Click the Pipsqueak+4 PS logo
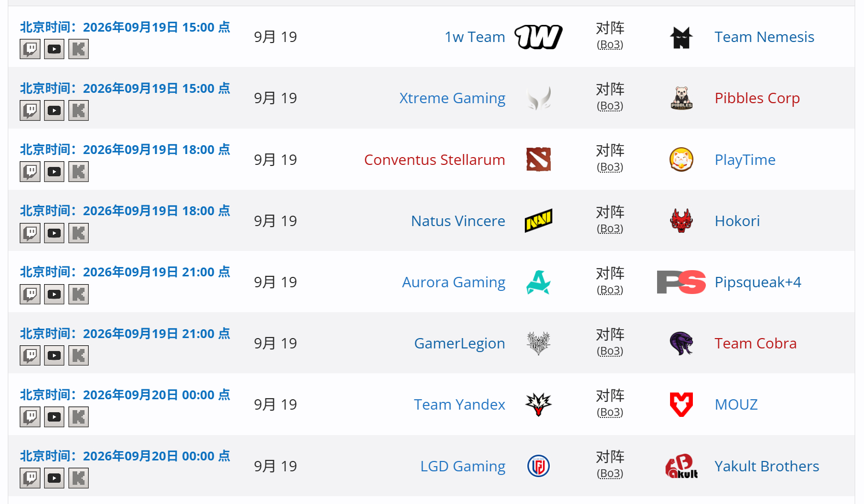The width and height of the screenshot is (864, 504). tap(681, 282)
